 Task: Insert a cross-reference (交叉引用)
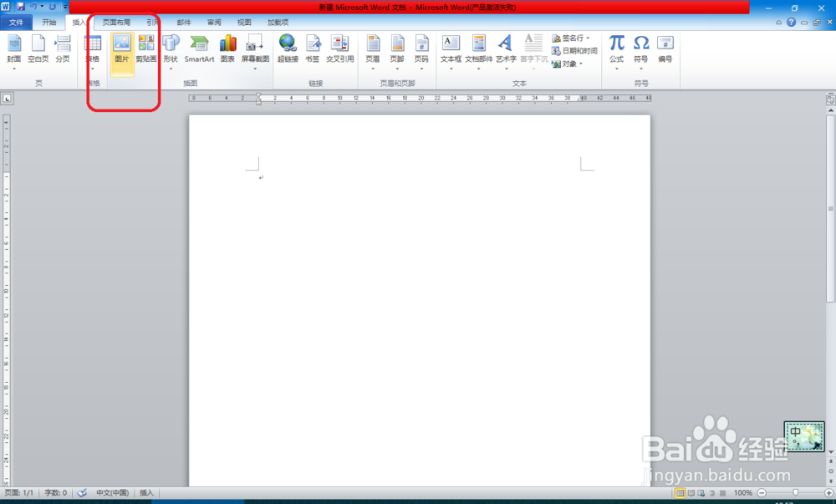point(340,51)
